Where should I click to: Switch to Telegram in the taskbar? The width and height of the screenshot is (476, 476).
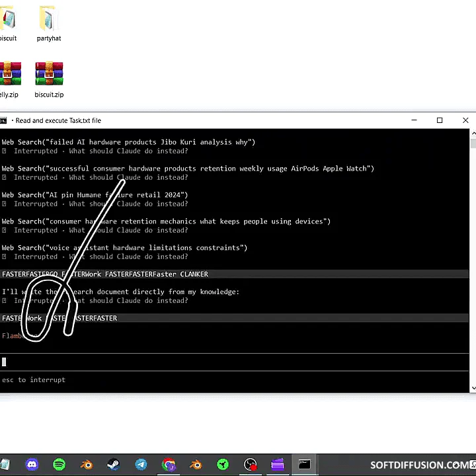(141, 465)
